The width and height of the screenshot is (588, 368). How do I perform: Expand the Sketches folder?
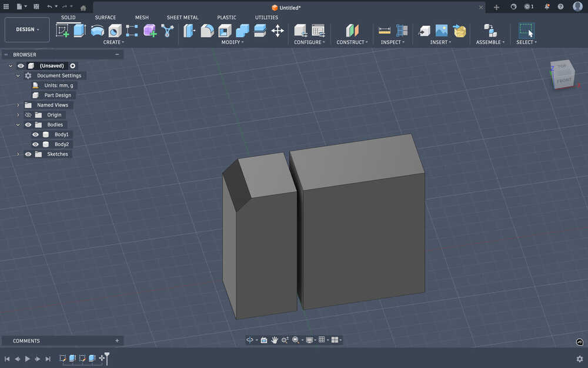coord(18,154)
